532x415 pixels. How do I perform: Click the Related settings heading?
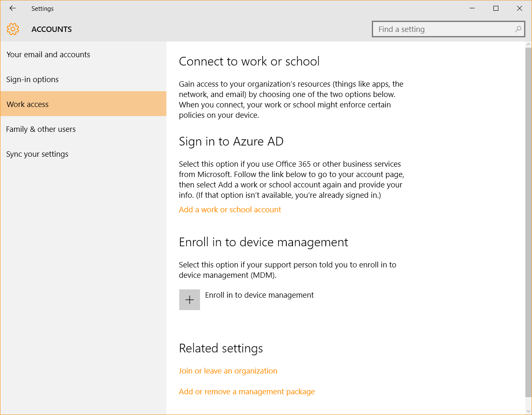click(x=221, y=348)
